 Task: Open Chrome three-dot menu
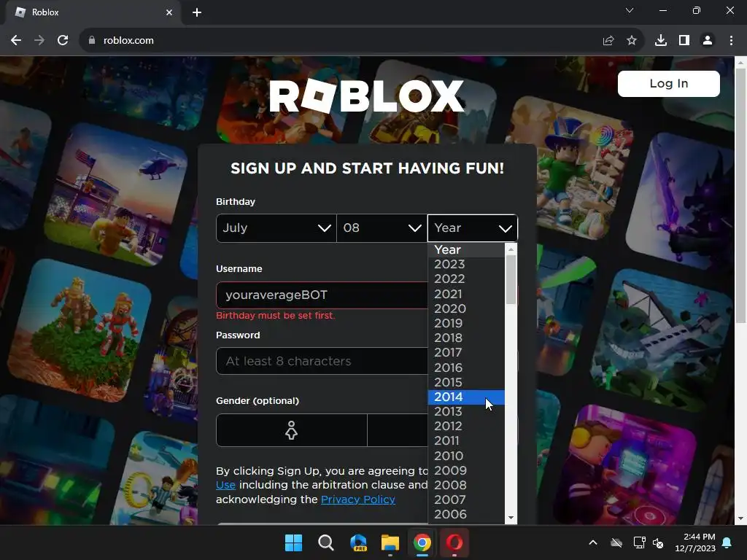(x=731, y=41)
